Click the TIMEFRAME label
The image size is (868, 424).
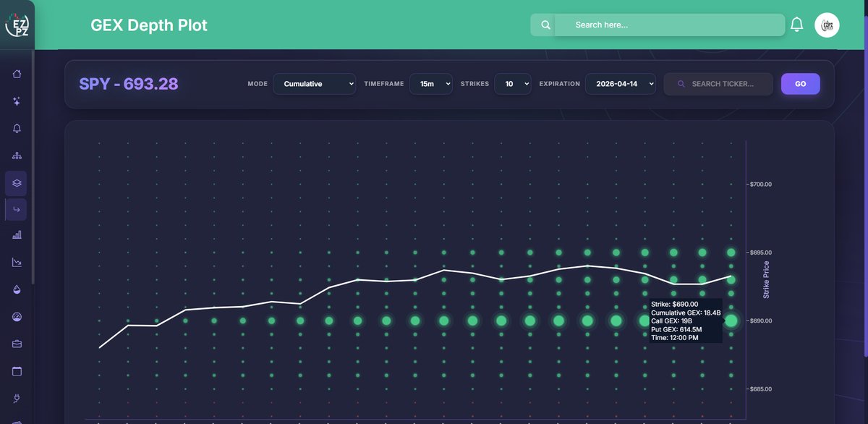coord(384,84)
